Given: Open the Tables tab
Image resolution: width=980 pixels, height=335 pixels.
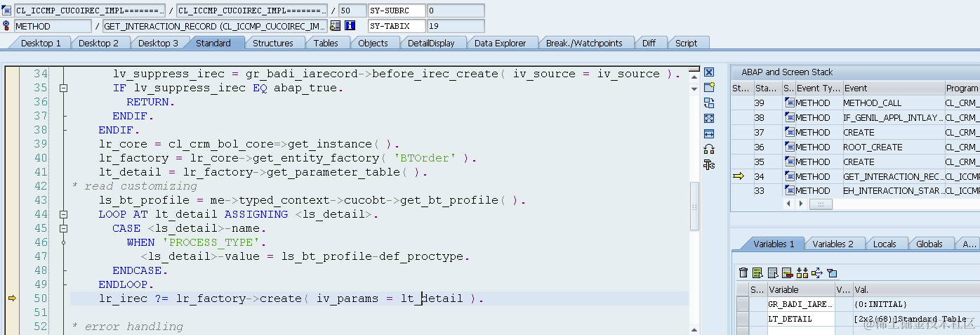Looking at the screenshot, I should (x=326, y=43).
